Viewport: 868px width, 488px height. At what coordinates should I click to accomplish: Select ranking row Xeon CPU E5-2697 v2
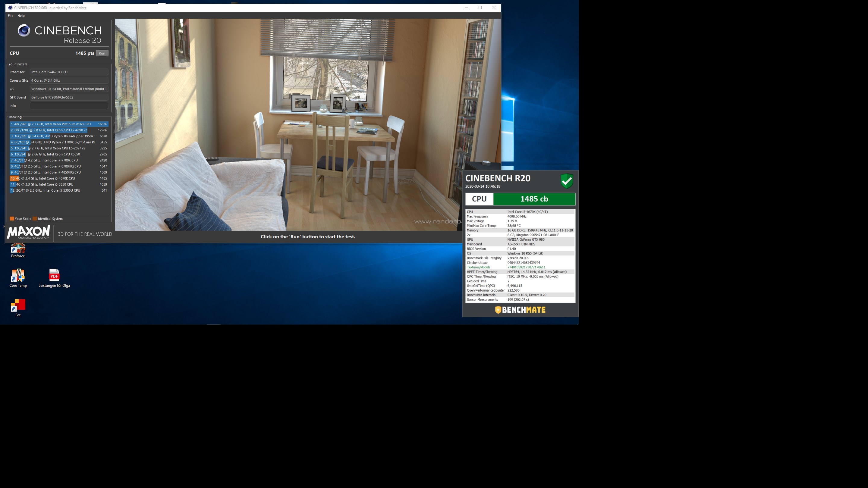click(59, 149)
